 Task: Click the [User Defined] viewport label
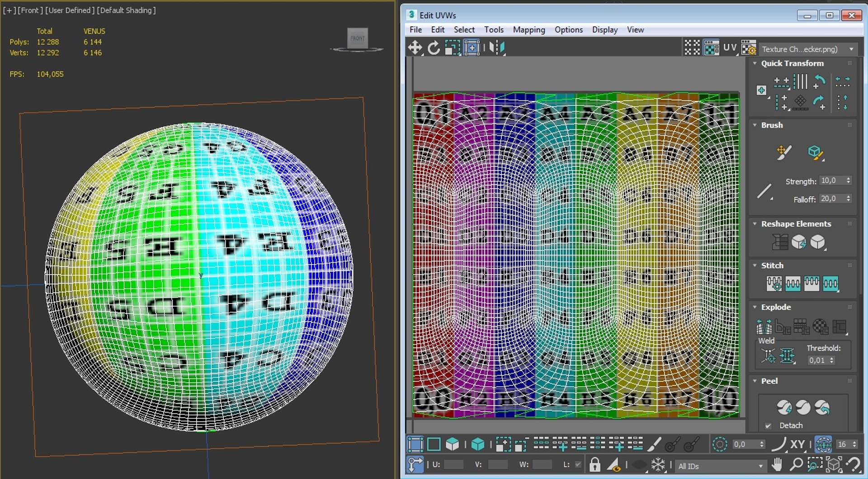[70, 10]
